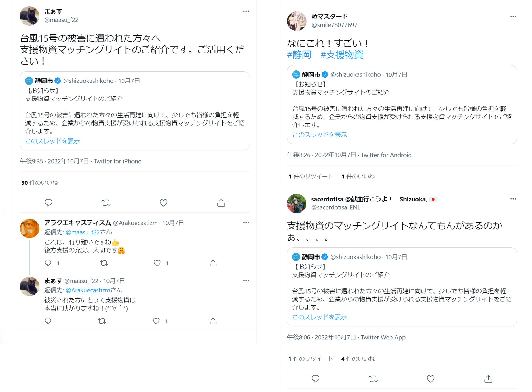Reply to sacerdotisa's tweet

[x=315, y=379]
